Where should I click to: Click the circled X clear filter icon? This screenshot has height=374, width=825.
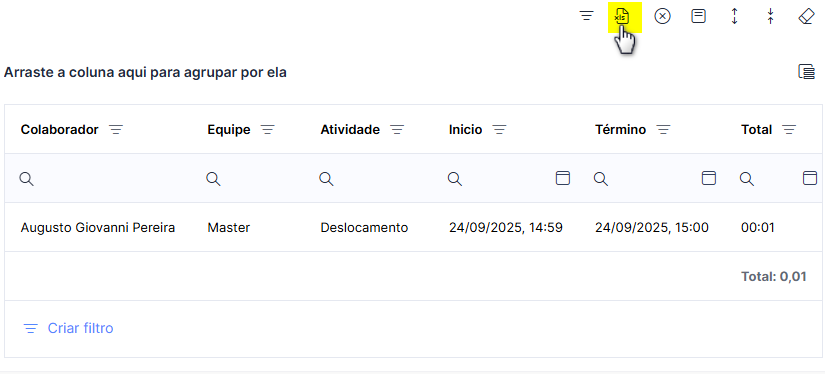(x=662, y=17)
